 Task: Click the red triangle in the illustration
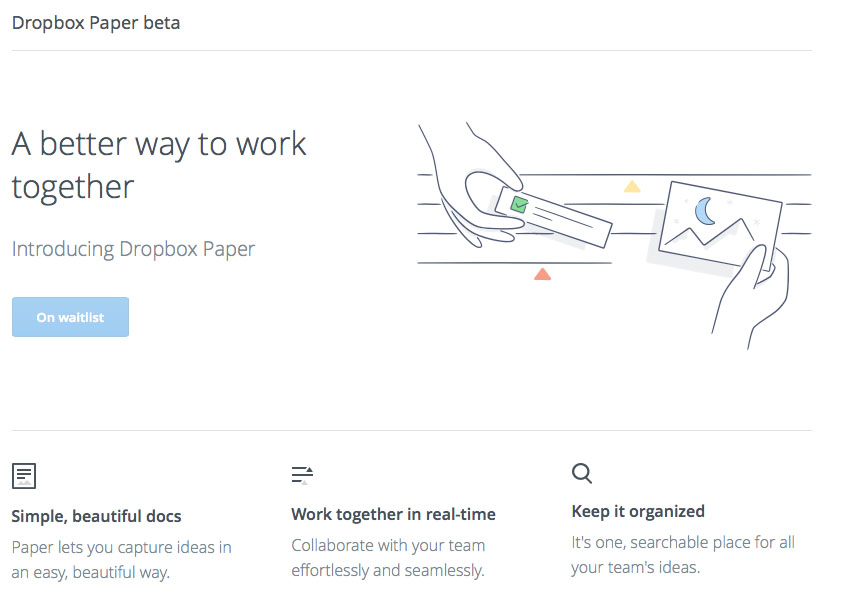click(542, 275)
